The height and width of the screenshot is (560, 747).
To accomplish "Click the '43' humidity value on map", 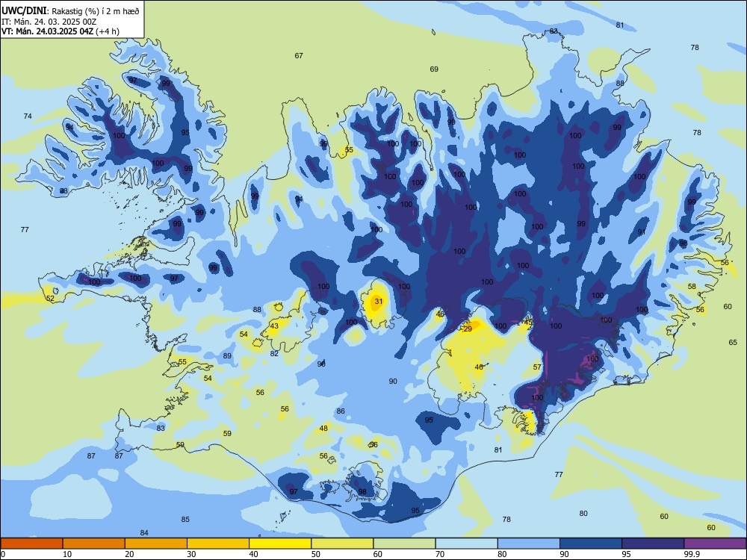I will (274, 326).
